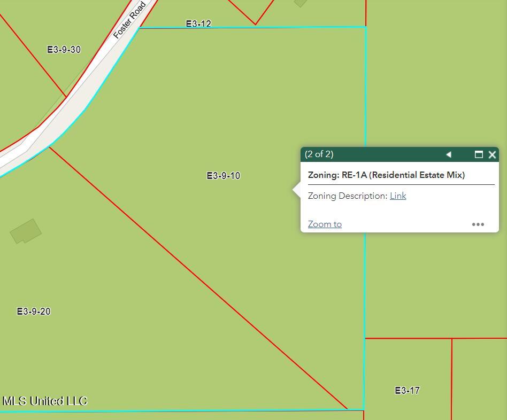Click the MLS United LLC watermark
Screen dimensions: 507x420
tap(45, 401)
